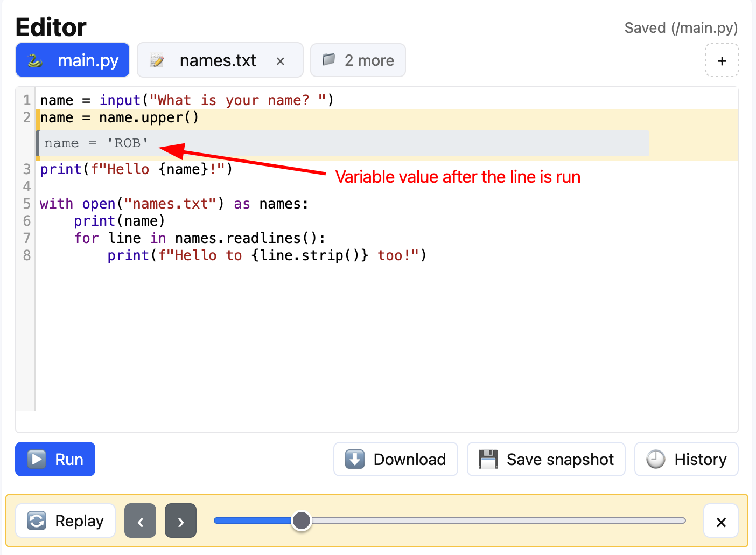Click the notepad icon on names.txt tab

pos(157,60)
